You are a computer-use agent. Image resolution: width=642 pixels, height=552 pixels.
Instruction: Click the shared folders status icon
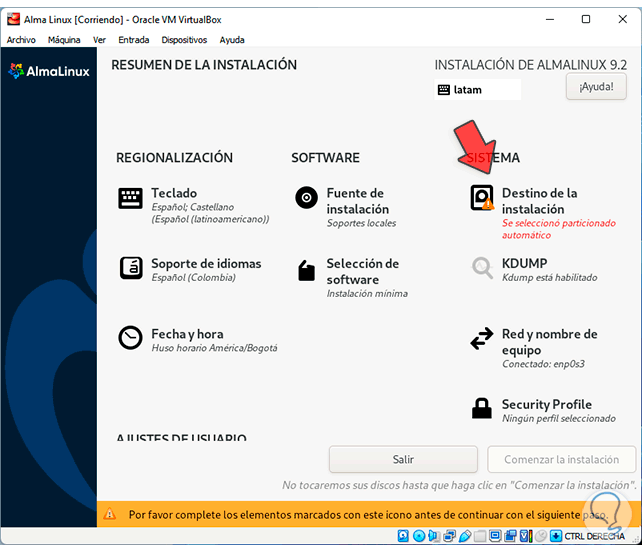[x=480, y=536]
